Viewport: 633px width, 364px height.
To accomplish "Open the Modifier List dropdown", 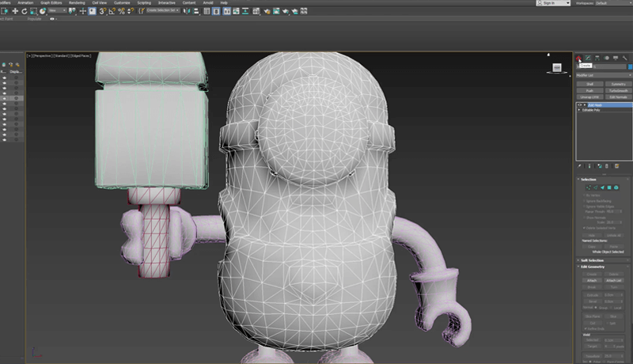I will coord(604,75).
